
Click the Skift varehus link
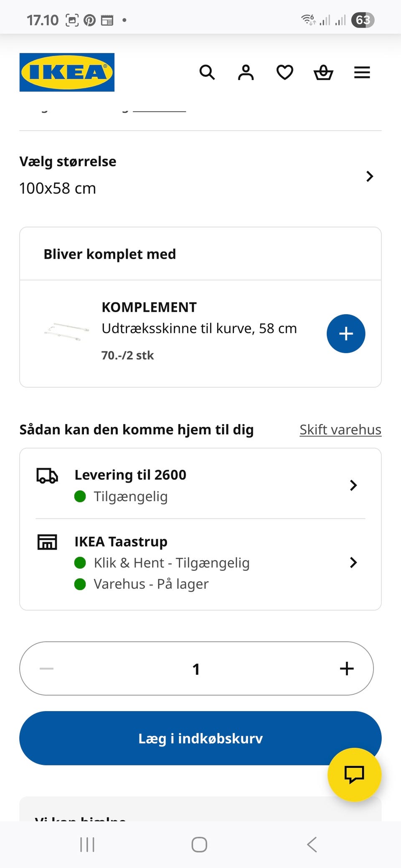[x=340, y=429]
